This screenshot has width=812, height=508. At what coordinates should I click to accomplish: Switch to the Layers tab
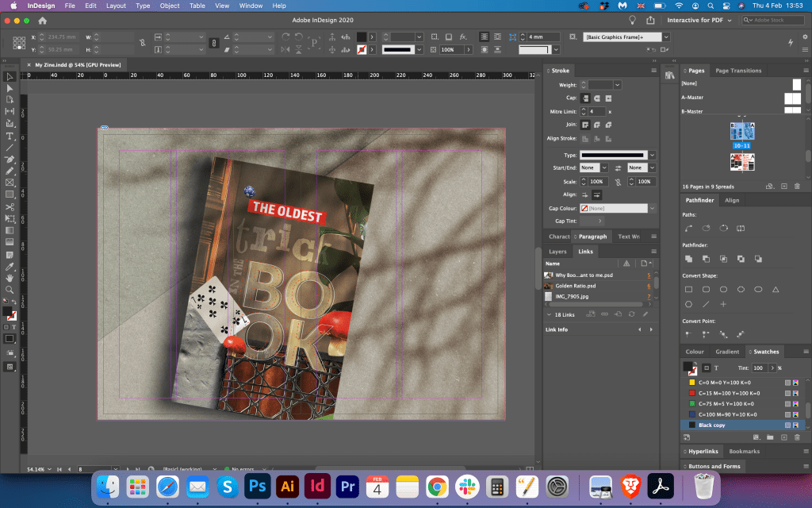pos(557,252)
